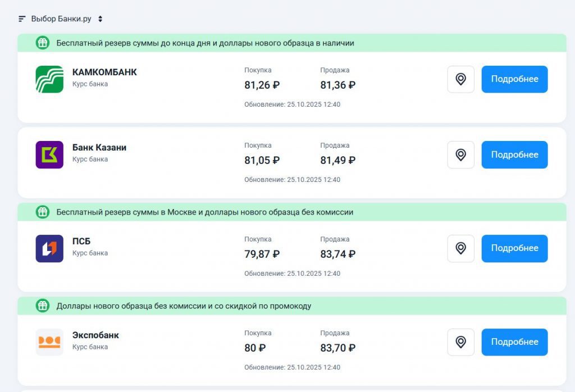Image resolution: width=575 pixels, height=392 pixels.
Task: Open the КАМКОМБАНК bank name link
Action: tap(104, 72)
